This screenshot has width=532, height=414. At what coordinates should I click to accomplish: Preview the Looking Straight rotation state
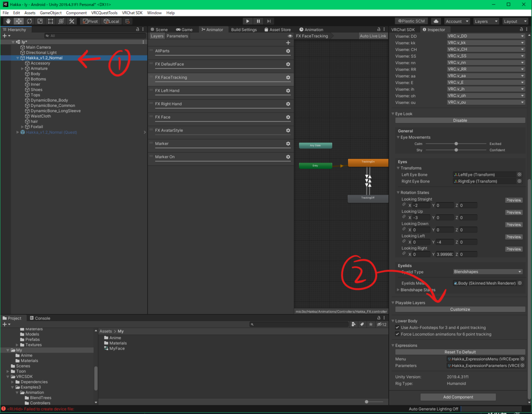(514, 200)
